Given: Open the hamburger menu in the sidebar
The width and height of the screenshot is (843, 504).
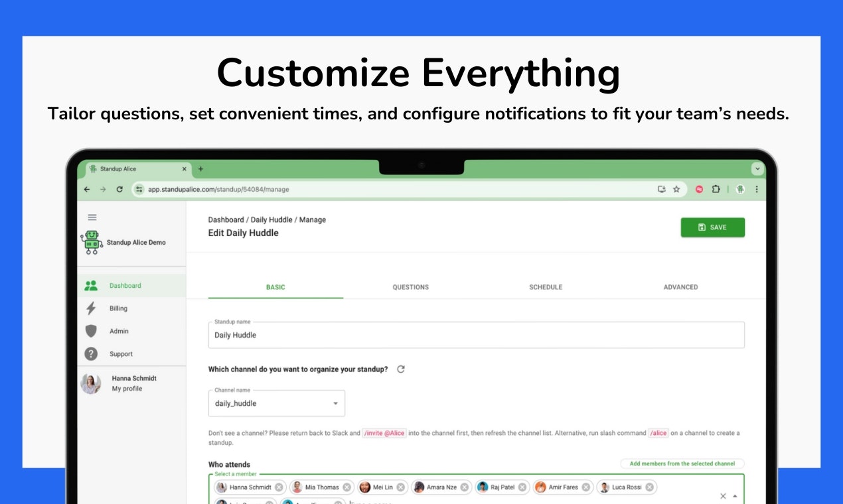Looking at the screenshot, I should click(92, 218).
